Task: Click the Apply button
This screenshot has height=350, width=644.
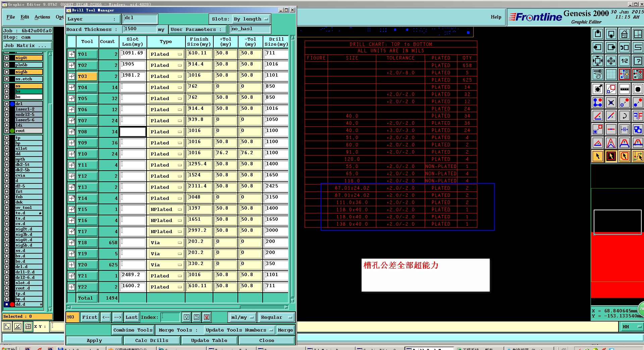Action: coord(94,340)
